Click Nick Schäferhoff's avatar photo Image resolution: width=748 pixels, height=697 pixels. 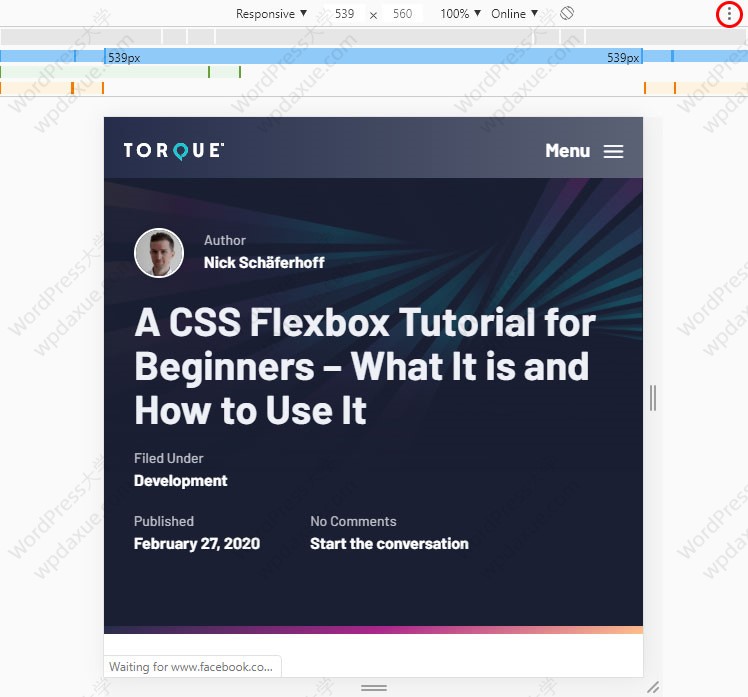pyautogui.click(x=159, y=253)
